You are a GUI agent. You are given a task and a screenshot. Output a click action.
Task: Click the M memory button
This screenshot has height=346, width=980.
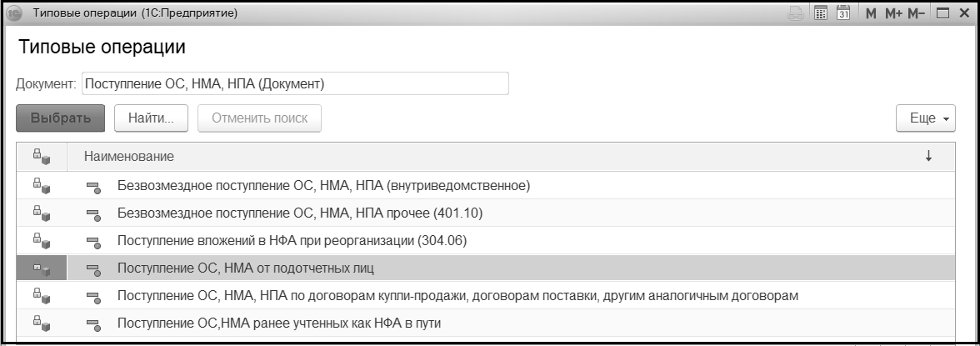(871, 13)
